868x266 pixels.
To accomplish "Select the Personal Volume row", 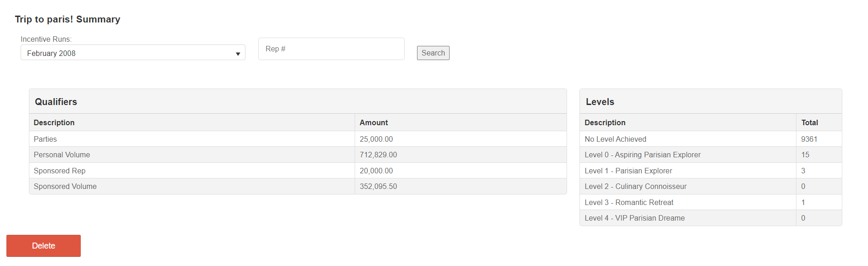I will [x=62, y=155].
